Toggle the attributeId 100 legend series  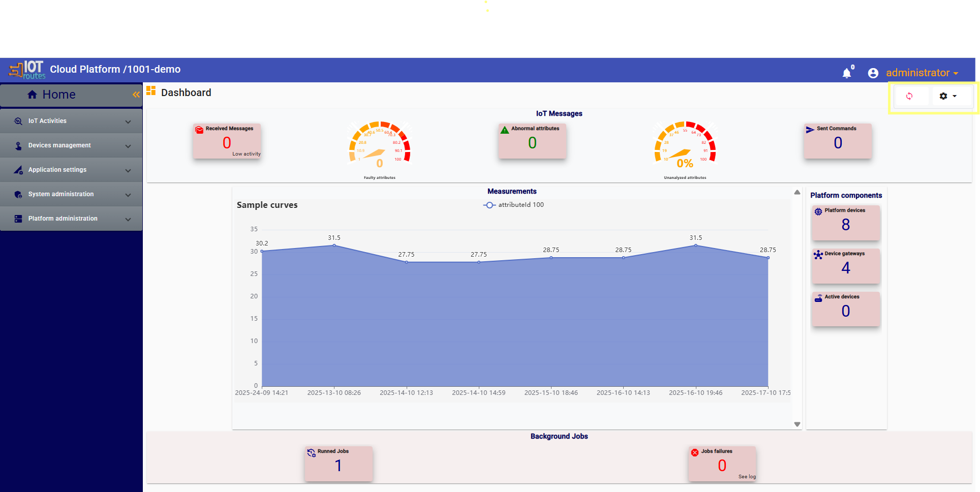coord(513,205)
